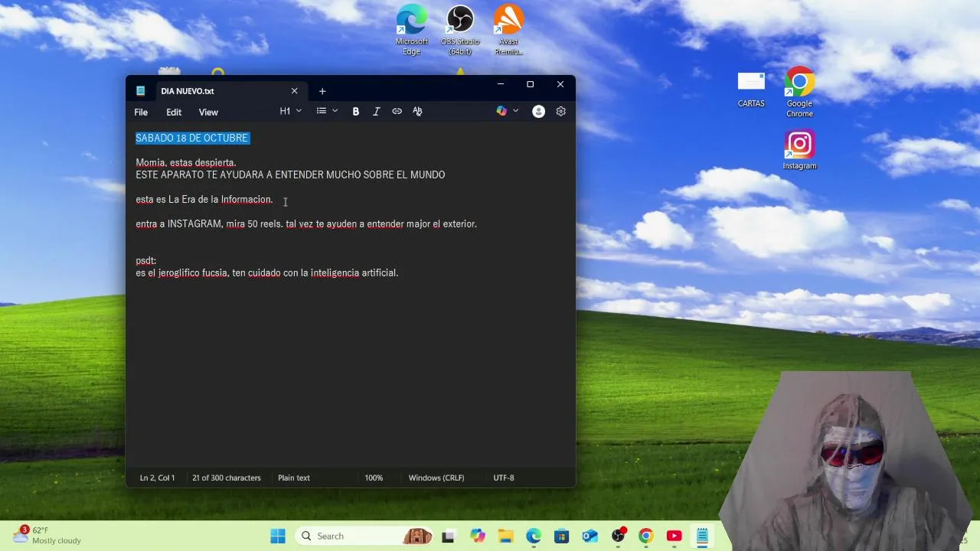This screenshot has width=980, height=551.
Task: Click Ln 2, Col 1 position indicator
Action: tap(157, 478)
